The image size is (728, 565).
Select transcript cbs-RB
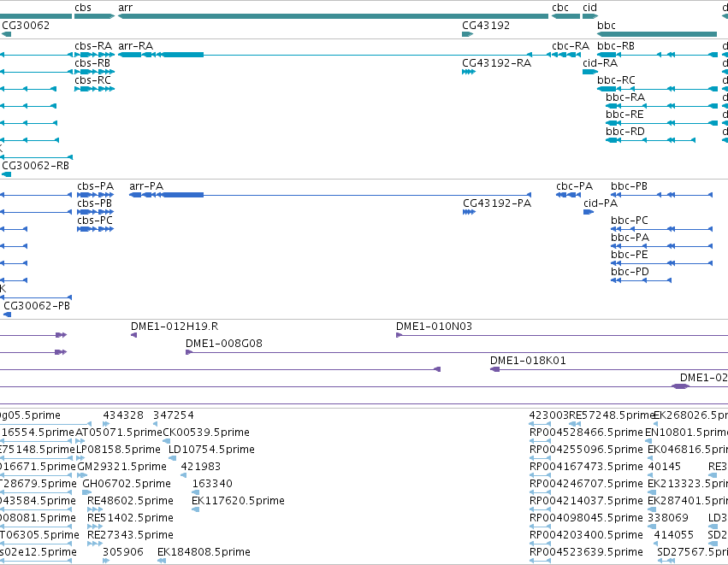[94, 72]
